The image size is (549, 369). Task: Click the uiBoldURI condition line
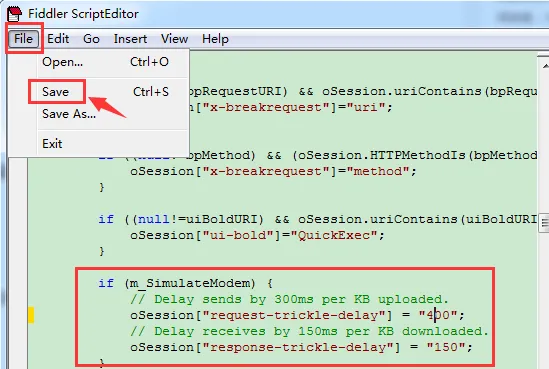(317, 219)
